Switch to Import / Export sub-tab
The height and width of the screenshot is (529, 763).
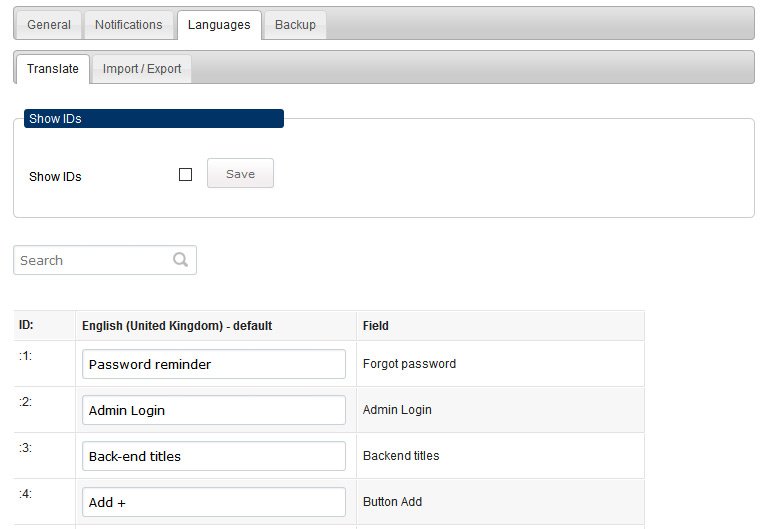tap(142, 69)
